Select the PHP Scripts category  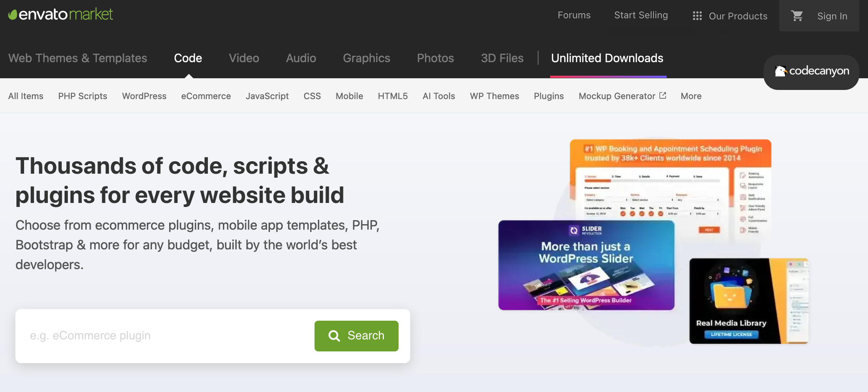[83, 96]
